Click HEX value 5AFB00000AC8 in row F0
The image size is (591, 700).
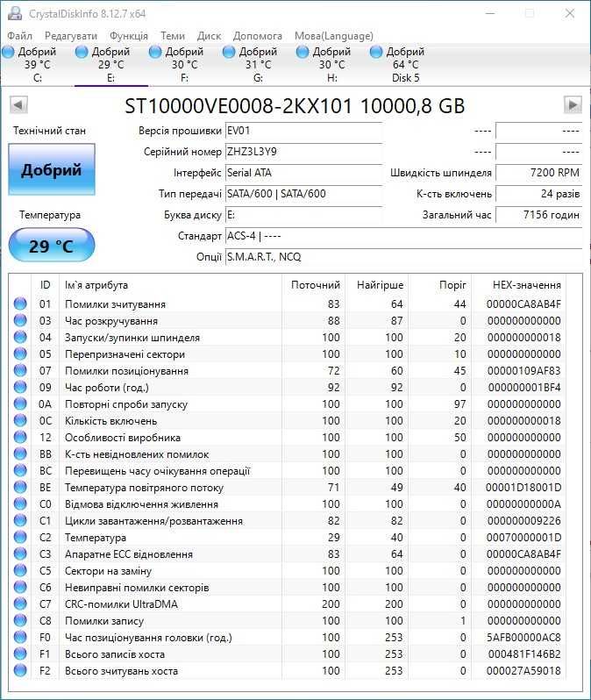(523, 638)
